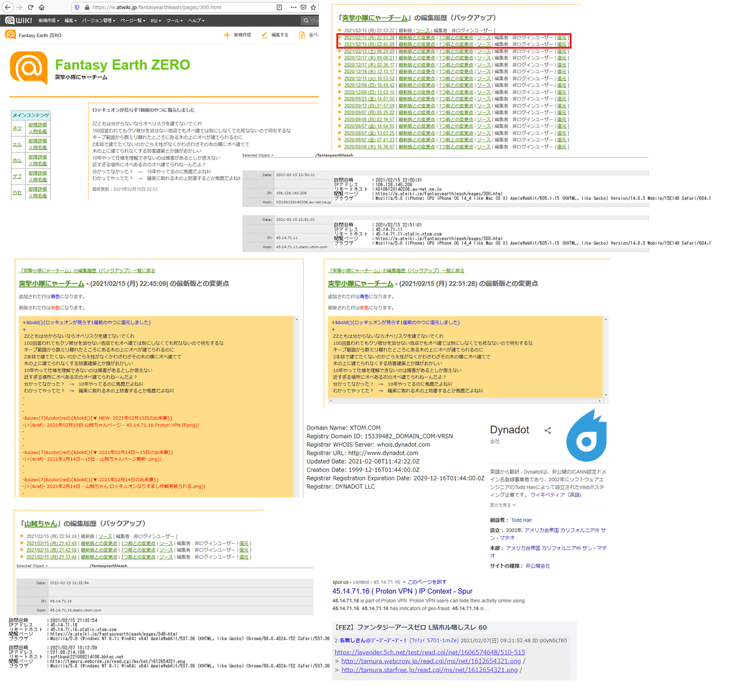Screen dimensions: 735x700
Task: Click the padlock site security icon
Action: coord(87,7)
